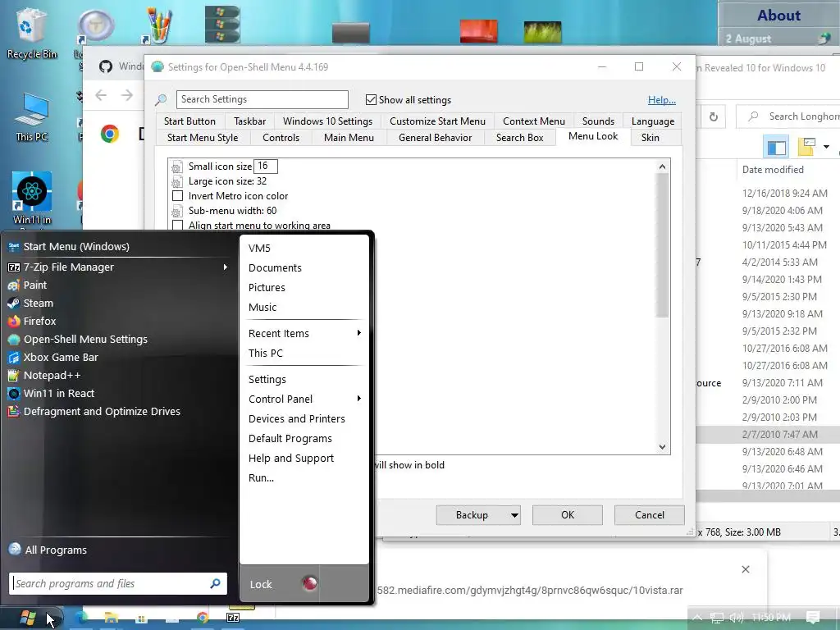Select the Windows logo stack desktop icon
This screenshot has height=630, width=840.
(222, 24)
